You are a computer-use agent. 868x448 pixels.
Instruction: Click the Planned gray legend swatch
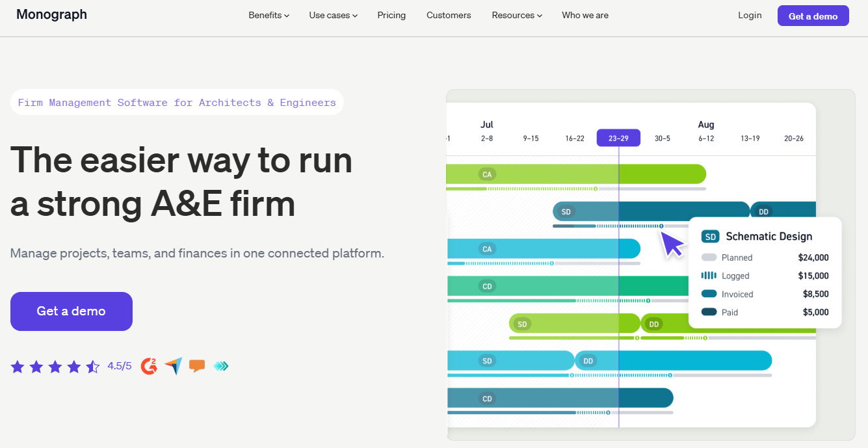click(x=709, y=257)
